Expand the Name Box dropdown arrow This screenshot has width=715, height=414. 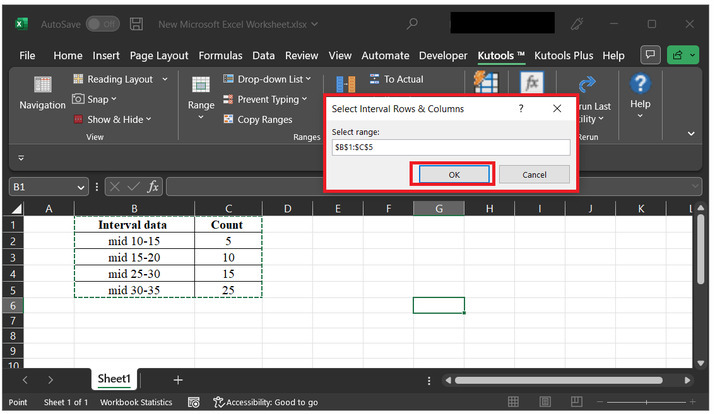click(81, 187)
